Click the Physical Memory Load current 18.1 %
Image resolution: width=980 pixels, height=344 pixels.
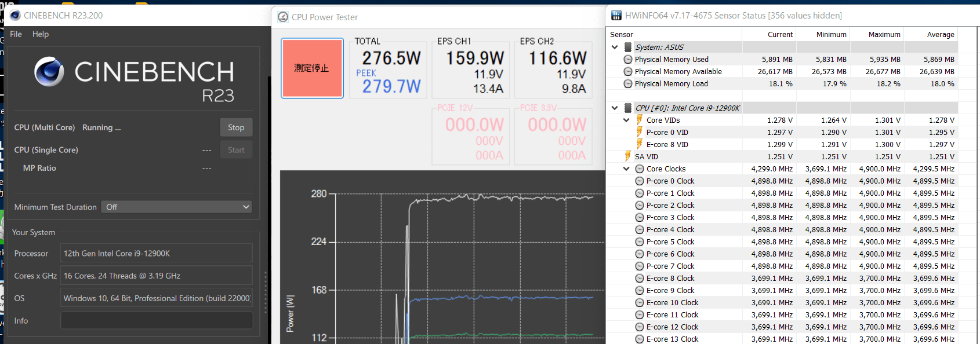click(781, 83)
